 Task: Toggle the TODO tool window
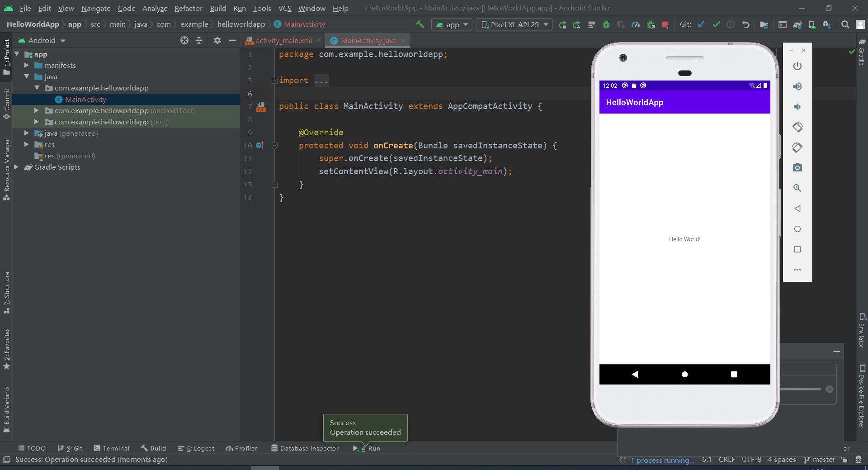click(x=32, y=448)
